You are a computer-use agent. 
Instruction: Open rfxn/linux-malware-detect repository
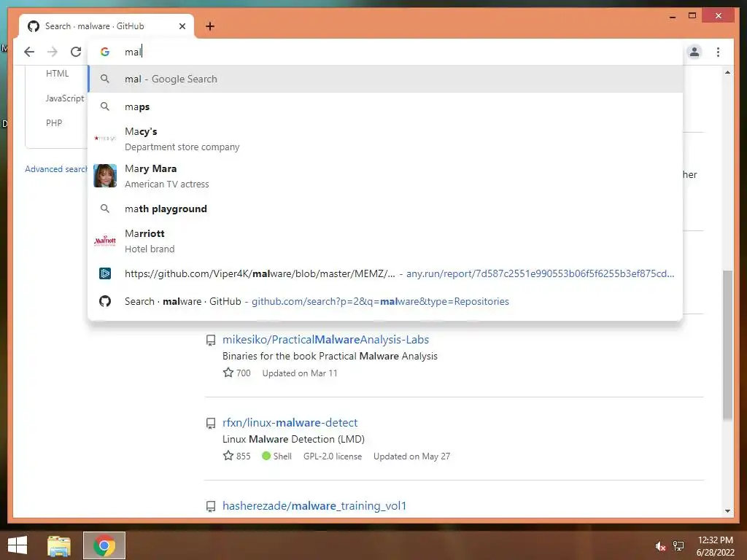click(x=290, y=422)
